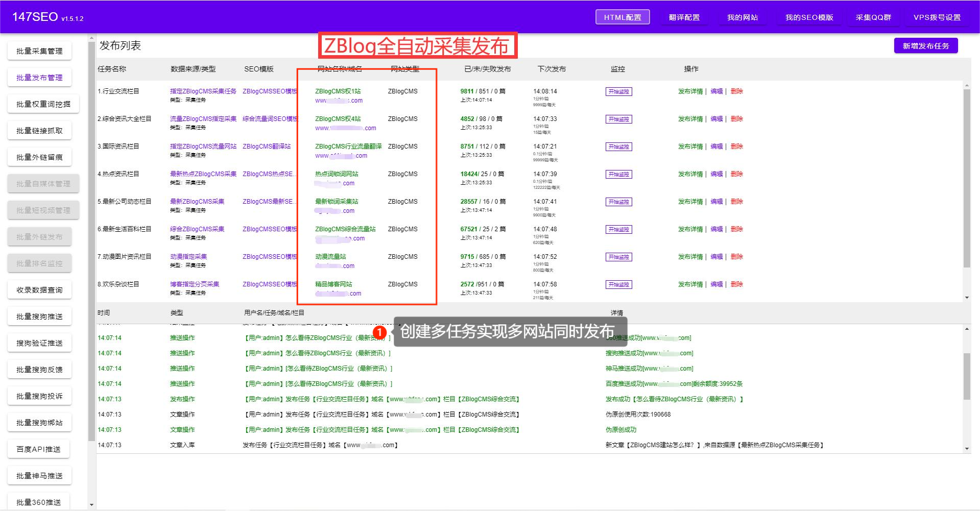Open 采集QQ群 menu item
This screenshot has width=980, height=511.
coord(874,17)
